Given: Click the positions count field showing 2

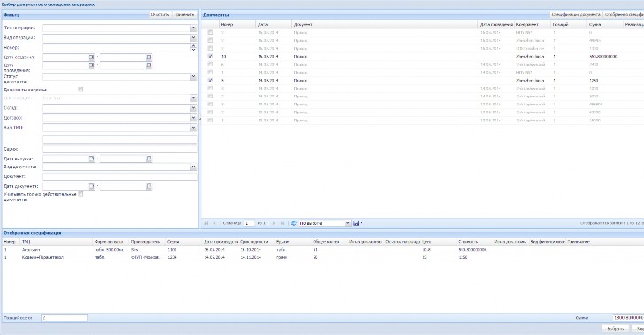Looking at the screenshot, I should (64, 318).
